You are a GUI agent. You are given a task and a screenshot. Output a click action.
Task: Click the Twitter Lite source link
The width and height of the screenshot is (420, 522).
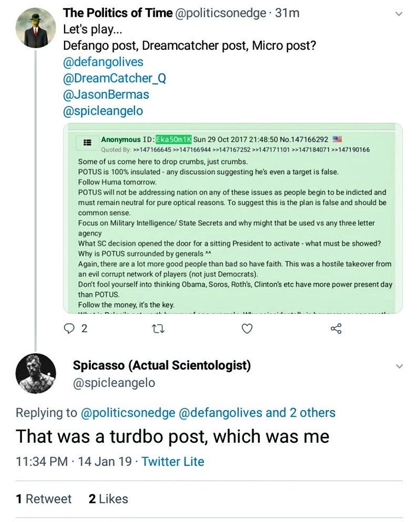coord(173,461)
